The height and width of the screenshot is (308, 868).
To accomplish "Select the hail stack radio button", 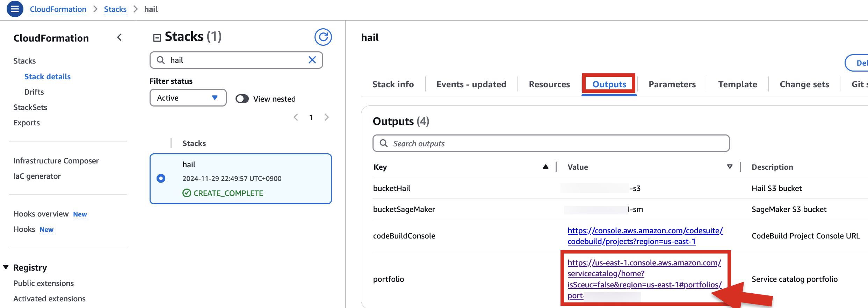I will 161,178.
